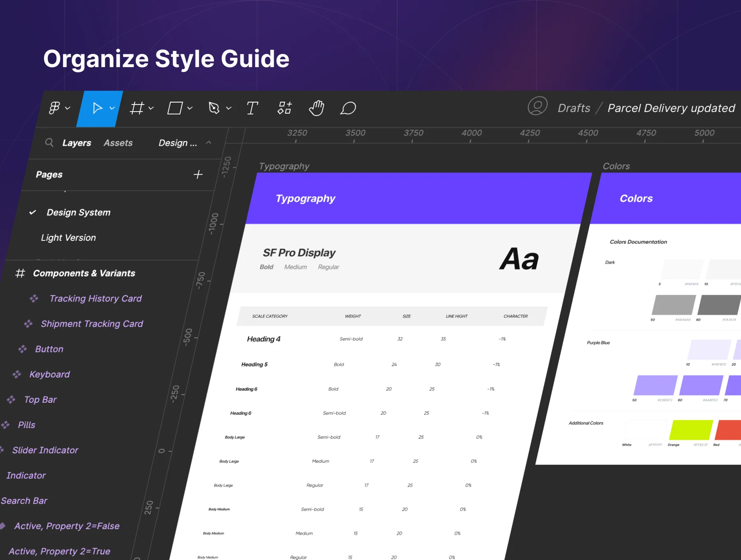
Task: Open the Resources components tool
Action: coord(285,108)
